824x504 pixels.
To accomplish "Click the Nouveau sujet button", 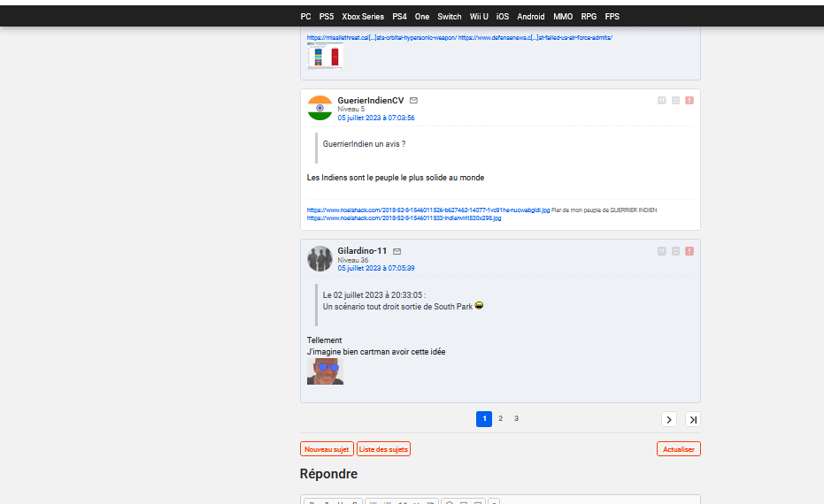I will coord(327,449).
